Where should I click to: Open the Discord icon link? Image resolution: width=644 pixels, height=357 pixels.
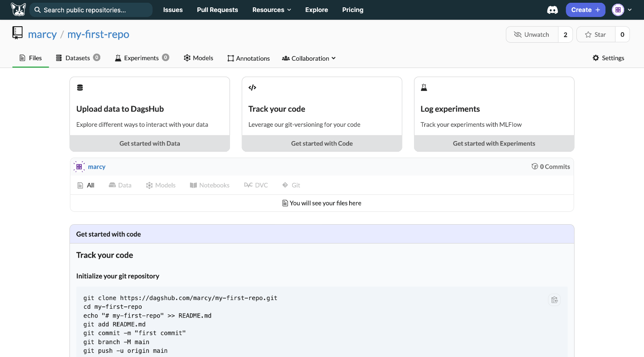point(552,10)
